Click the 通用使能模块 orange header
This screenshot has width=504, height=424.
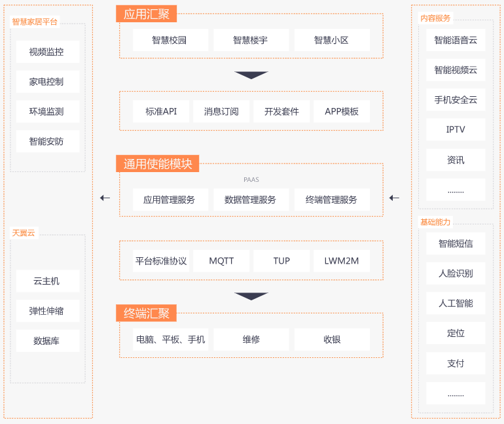[158, 164]
